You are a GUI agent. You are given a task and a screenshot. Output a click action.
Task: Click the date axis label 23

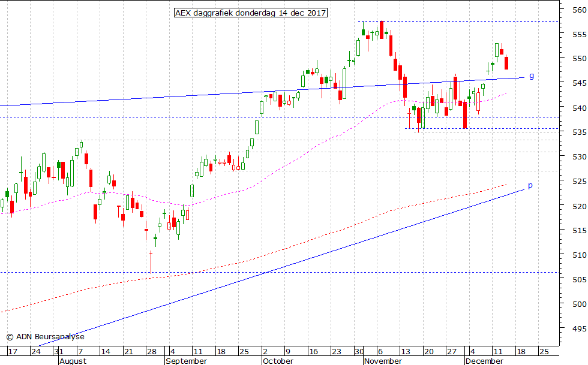tap(337, 351)
